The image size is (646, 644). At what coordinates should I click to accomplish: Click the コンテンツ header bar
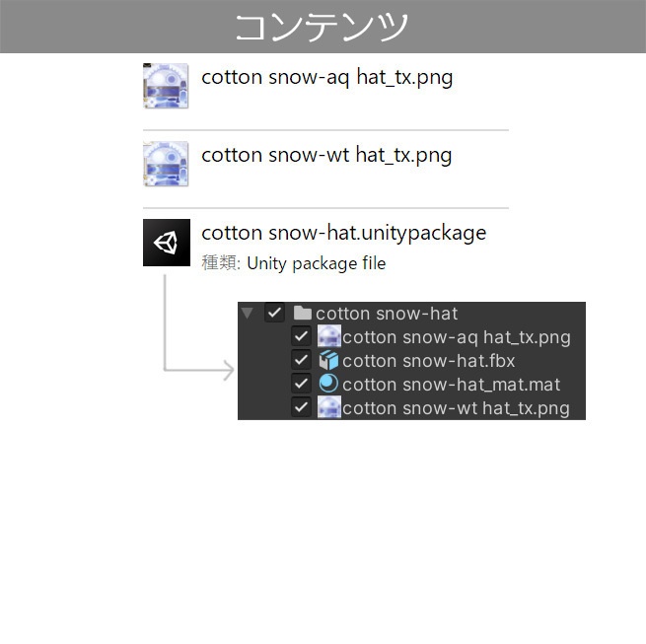(x=323, y=27)
